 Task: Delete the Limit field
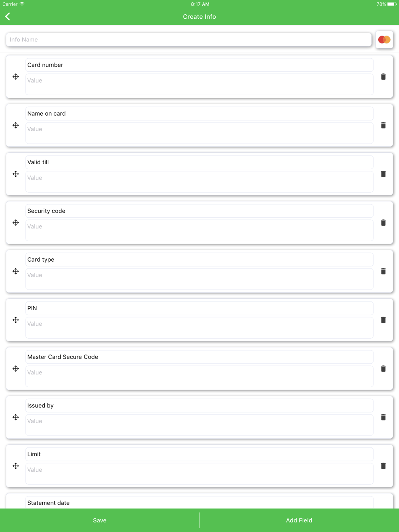[383, 466]
